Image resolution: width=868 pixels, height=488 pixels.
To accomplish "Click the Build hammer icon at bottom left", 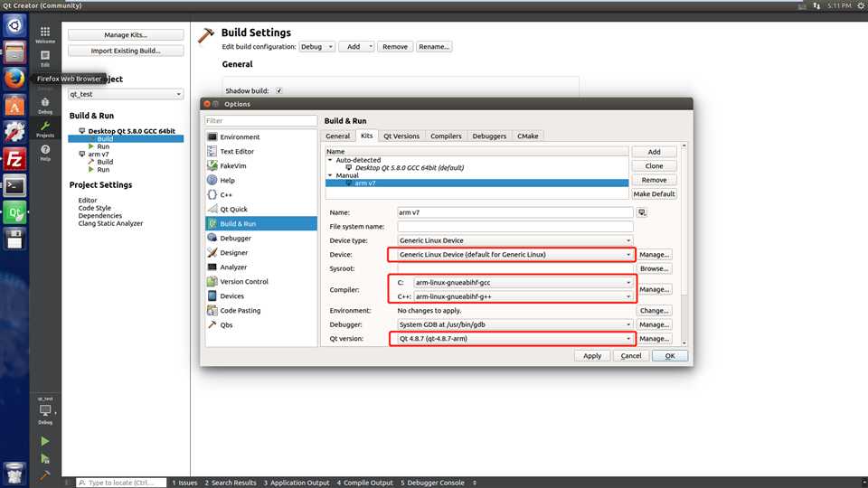I will [x=44, y=474].
